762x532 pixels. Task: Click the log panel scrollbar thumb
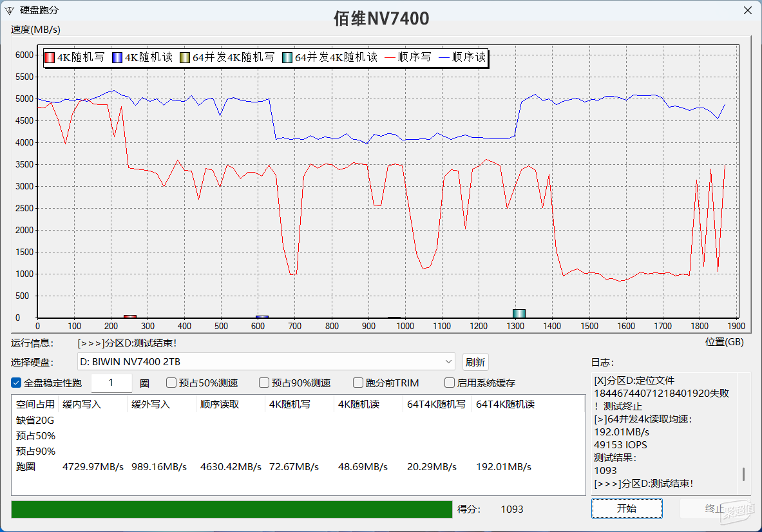[743, 474]
